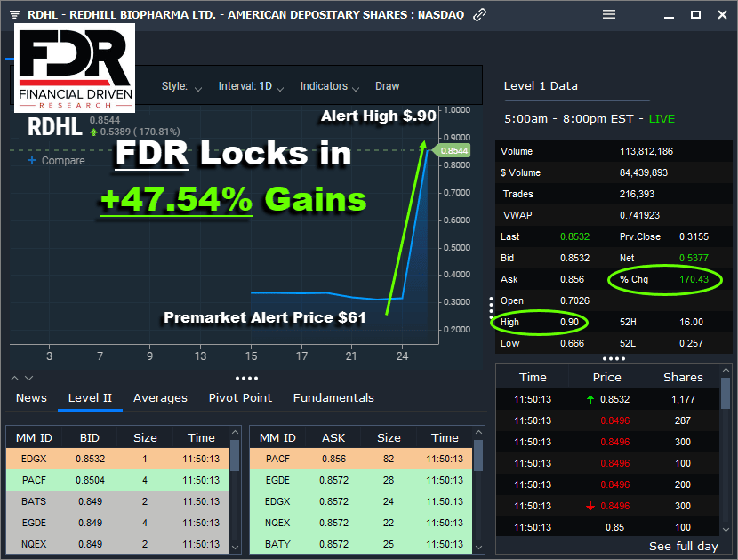
Task: Click the chart/level-data vertical dots handle
Action: pyautogui.click(x=491, y=308)
